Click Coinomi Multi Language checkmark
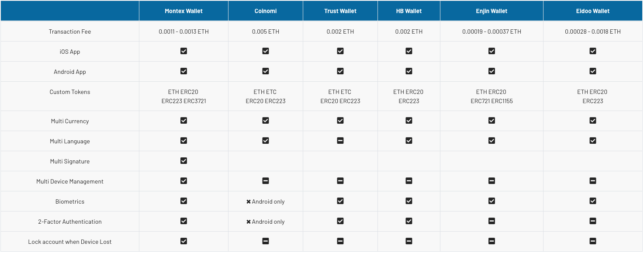The image size is (644, 253). (x=266, y=141)
